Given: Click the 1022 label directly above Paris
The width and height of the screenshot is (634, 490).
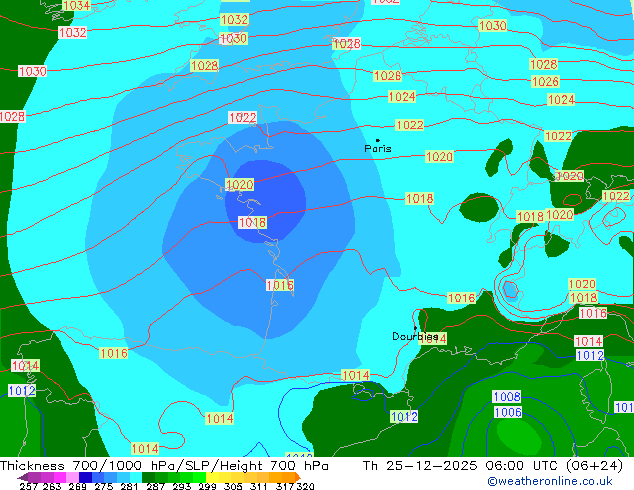Looking at the screenshot, I should pos(410,125).
